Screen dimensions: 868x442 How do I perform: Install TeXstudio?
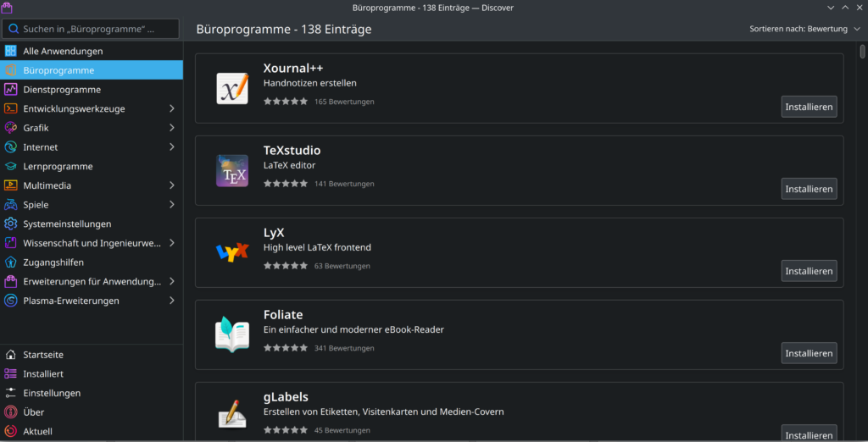tap(809, 189)
